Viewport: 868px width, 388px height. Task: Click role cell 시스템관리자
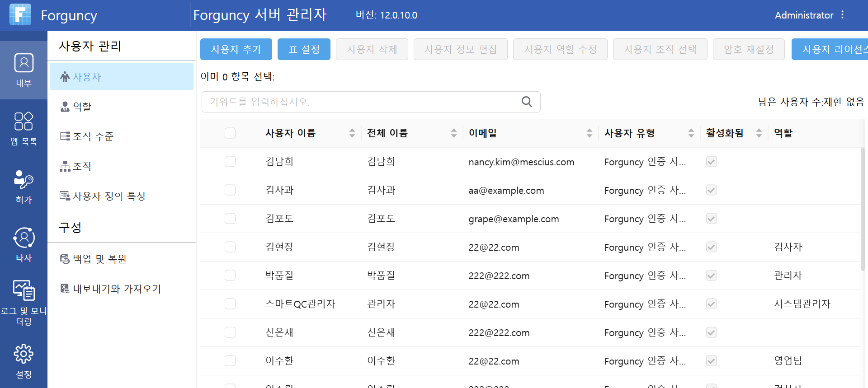point(802,304)
